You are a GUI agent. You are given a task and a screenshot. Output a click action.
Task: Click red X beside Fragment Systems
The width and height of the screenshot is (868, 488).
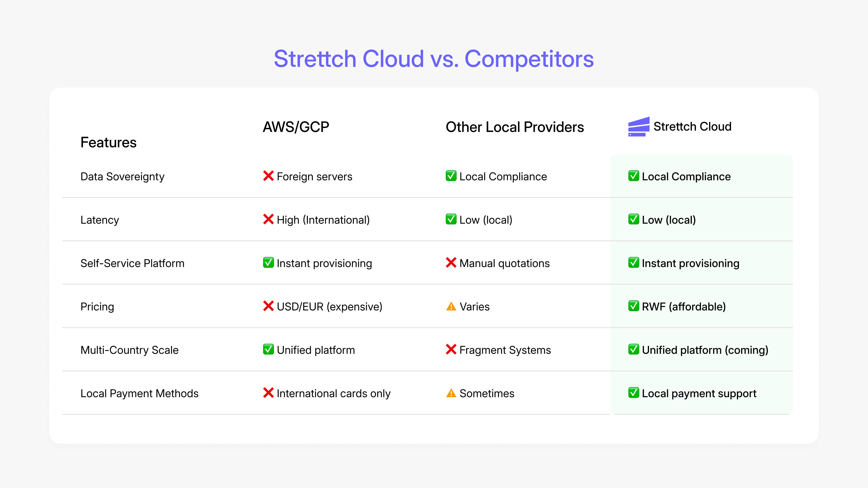coord(451,349)
